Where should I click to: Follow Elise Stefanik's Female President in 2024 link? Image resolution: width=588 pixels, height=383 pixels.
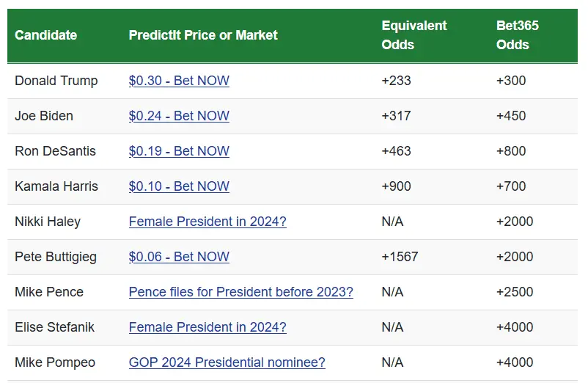207,327
